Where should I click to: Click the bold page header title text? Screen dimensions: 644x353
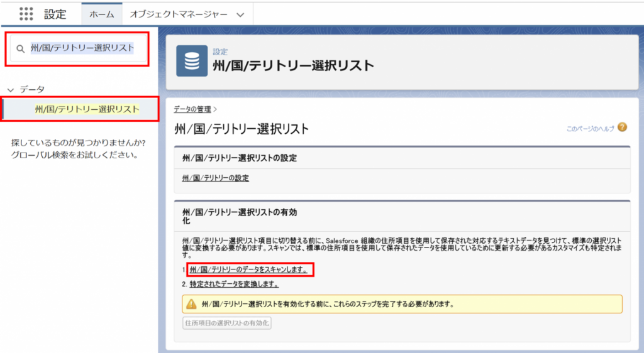click(x=293, y=65)
